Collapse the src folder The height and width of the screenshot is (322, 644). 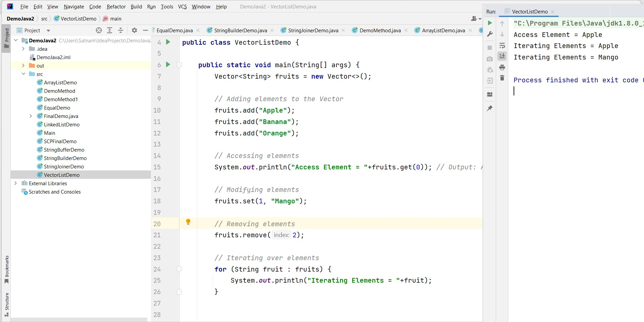click(x=23, y=74)
